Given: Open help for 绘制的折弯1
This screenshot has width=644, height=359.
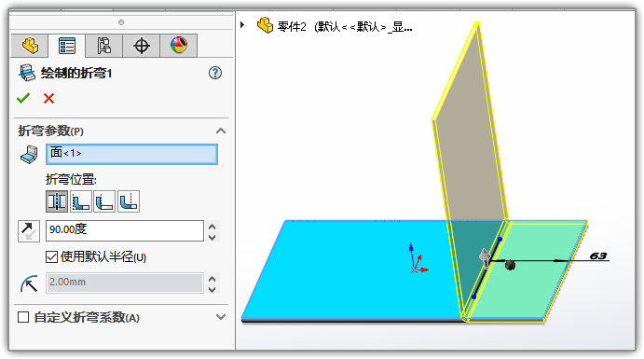Looking at the screenshot, I should 215,73.
